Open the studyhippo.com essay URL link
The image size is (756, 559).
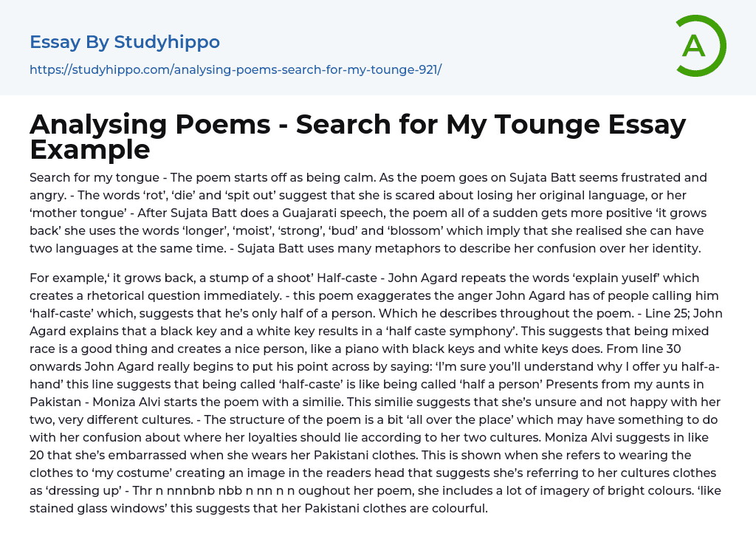[x=236, y=69]
